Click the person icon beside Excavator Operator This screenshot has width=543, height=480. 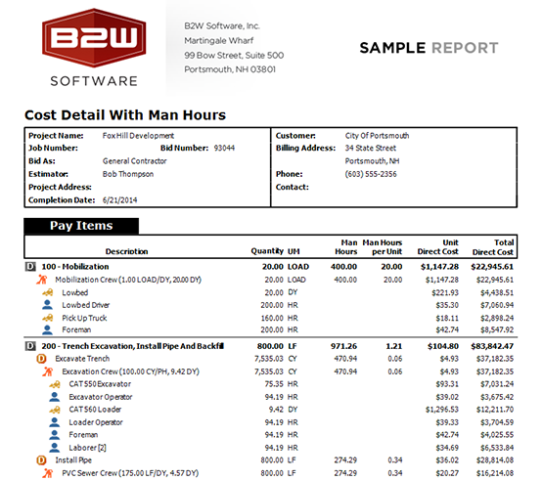point(54,397)
